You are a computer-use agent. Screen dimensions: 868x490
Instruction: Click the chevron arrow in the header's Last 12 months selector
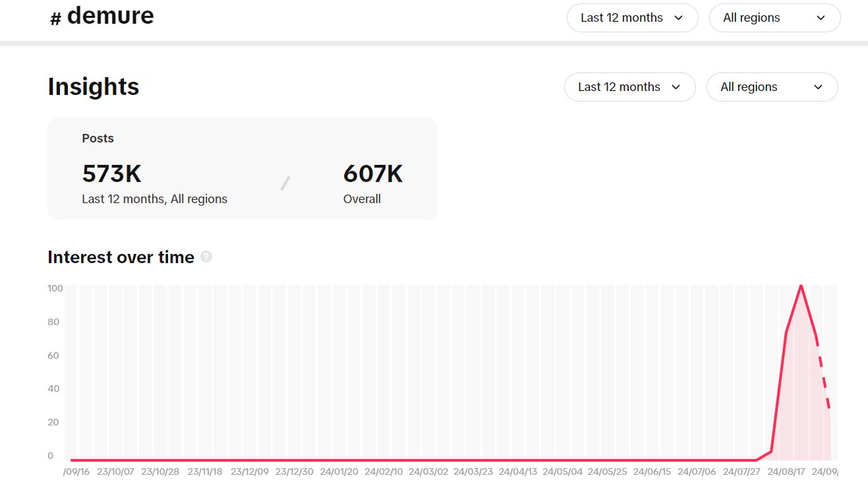coord(679,18)
